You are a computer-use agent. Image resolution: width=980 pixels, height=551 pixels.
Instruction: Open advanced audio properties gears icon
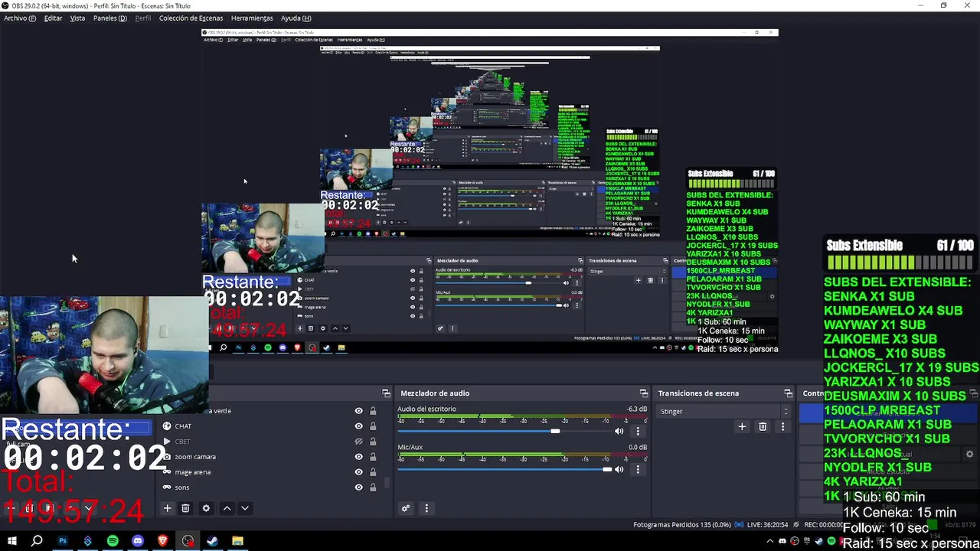pos(406,508)
